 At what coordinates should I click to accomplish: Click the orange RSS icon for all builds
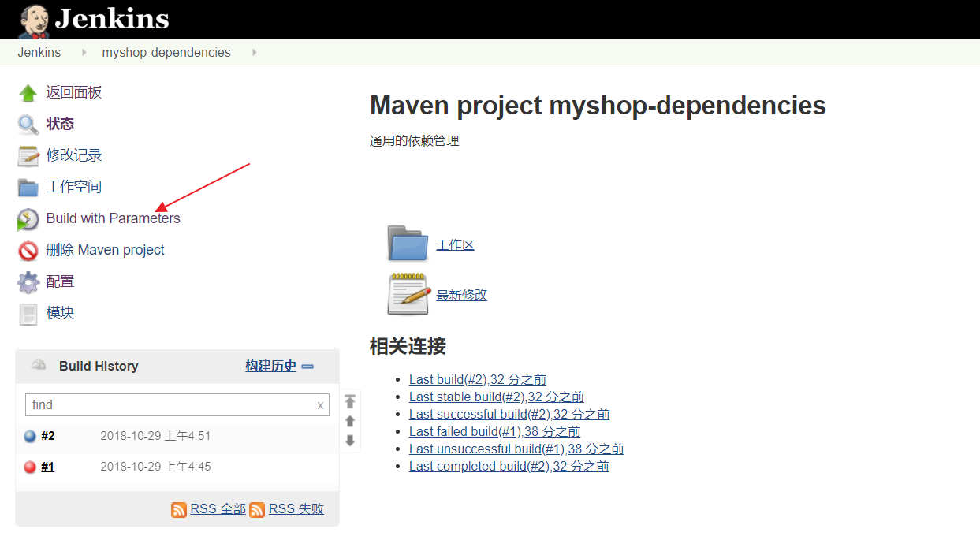[x=179, y=509]
